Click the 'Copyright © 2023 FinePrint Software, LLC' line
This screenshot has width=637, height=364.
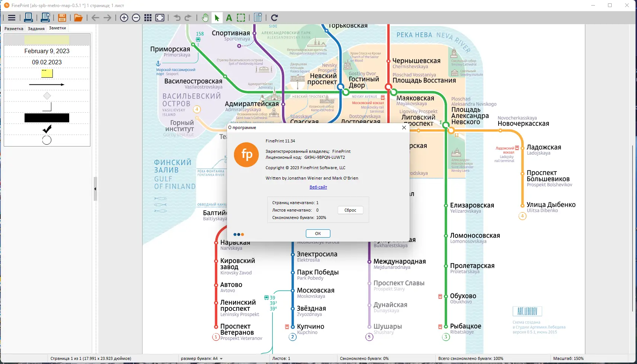coord(305,168)
